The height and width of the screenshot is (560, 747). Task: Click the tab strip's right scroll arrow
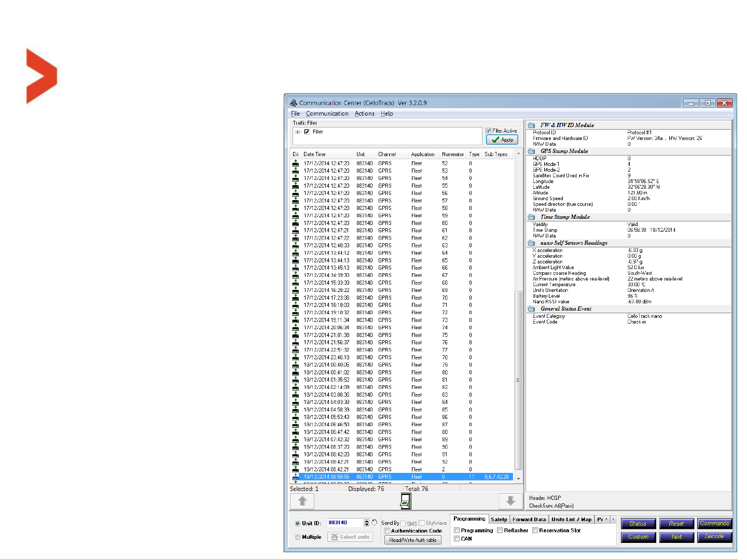pyautogui.click(x=613, y=519)
